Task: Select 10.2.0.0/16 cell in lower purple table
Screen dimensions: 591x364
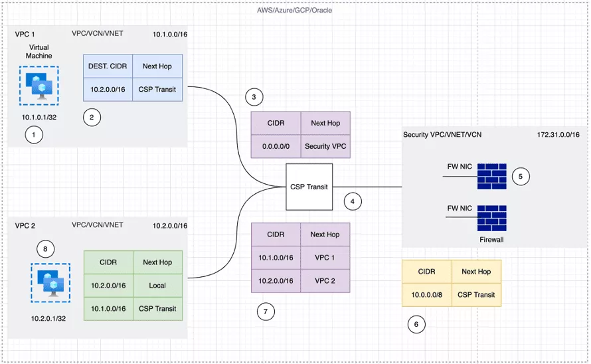Action: pyautogui.click(x=276, y=281)
